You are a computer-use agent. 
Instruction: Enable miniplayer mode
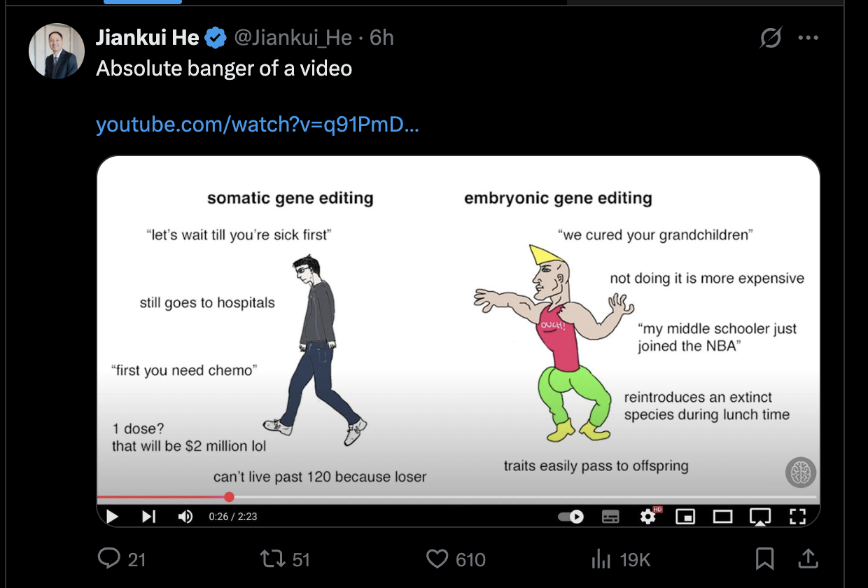685,517
